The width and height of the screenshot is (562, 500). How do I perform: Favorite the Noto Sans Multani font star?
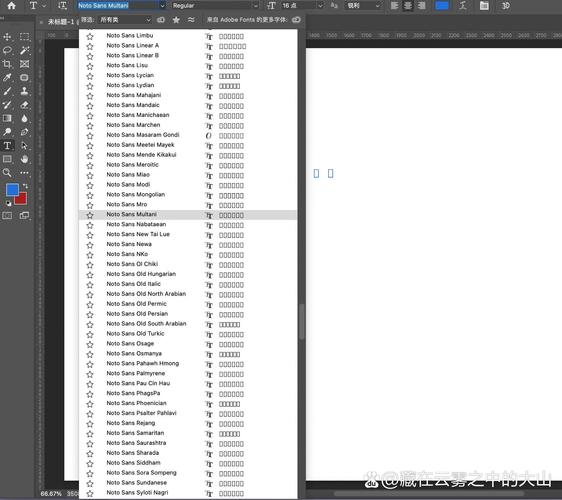tap(90, 215)
